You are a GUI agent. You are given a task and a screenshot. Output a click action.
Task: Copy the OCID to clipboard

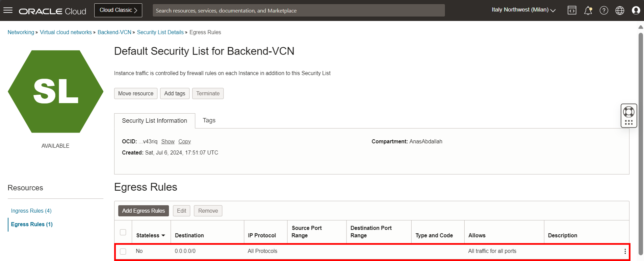pos(184,141)
